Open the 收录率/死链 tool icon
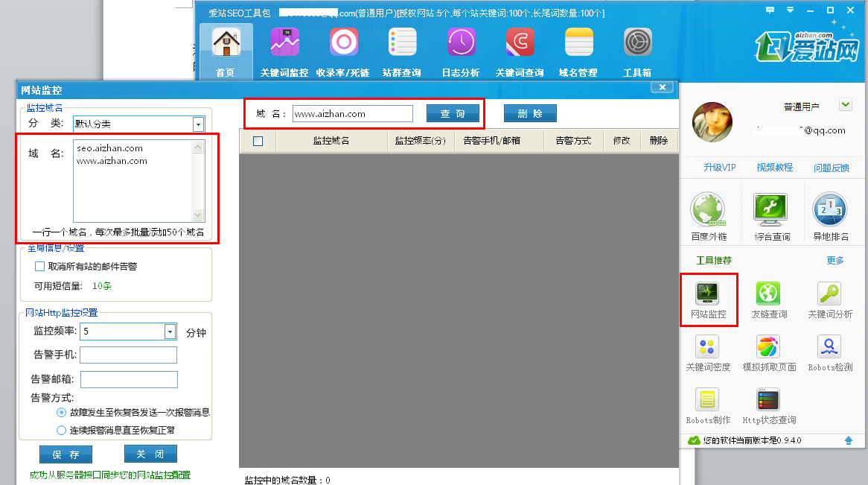This screenshot has width=868, height=485. click(343, 42)
